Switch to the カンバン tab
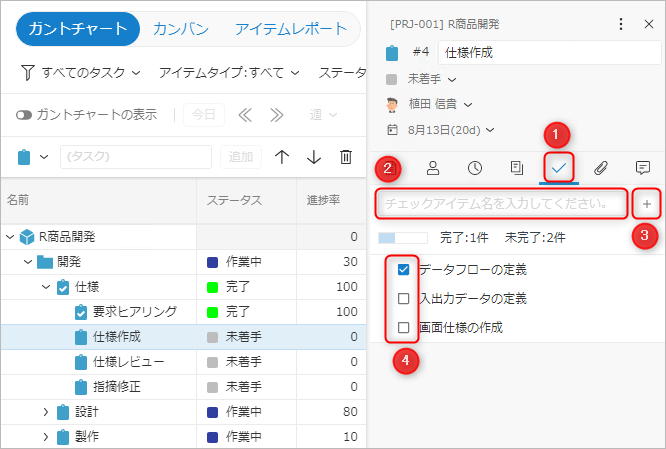 [181, 29]
